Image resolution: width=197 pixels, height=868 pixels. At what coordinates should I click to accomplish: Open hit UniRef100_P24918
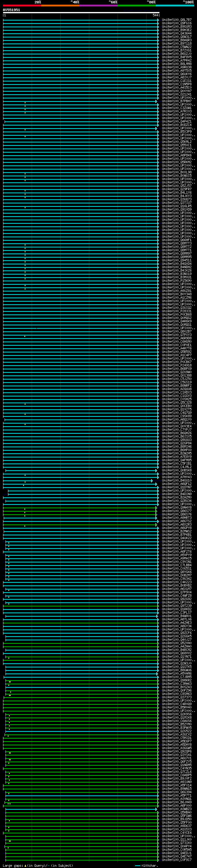[177, 365]
